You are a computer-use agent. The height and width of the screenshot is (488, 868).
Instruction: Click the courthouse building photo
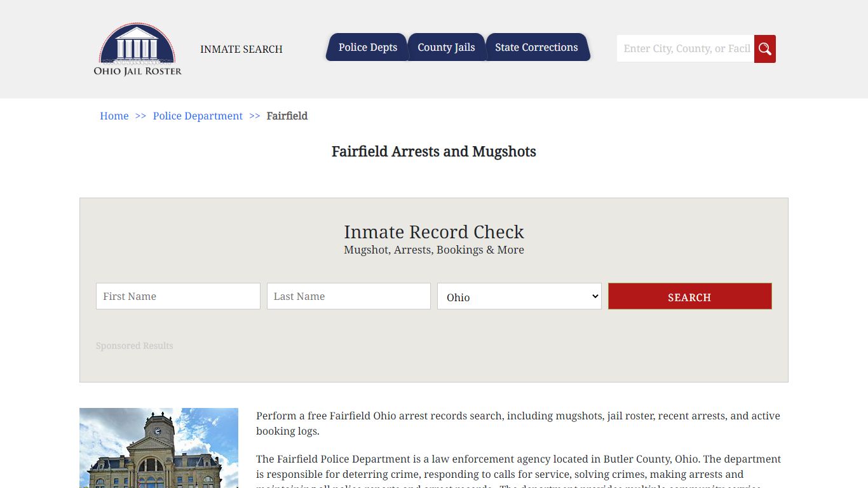click(159, 448)
